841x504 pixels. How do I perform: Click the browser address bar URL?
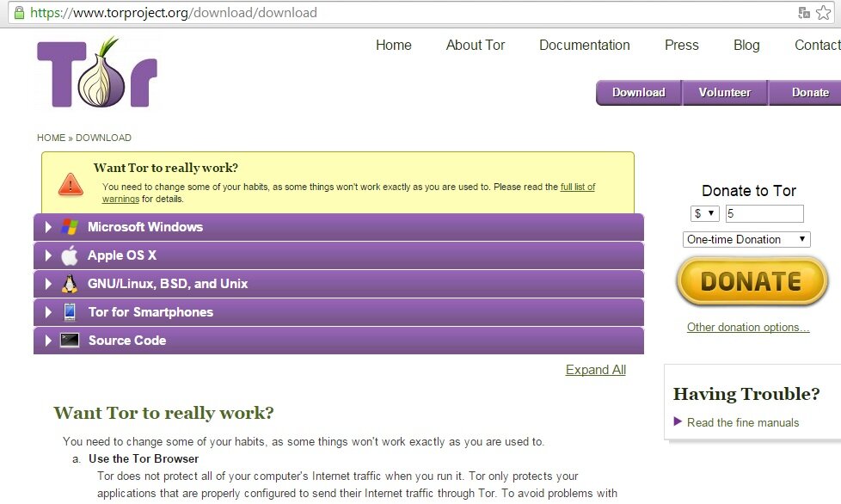[x=173, y=12]
